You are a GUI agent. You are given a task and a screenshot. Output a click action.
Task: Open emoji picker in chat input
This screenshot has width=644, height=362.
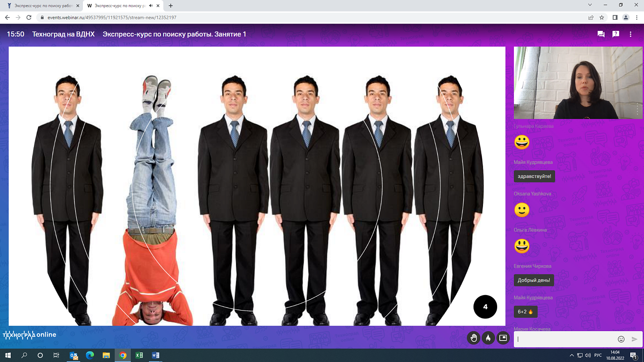coord(621,339)
